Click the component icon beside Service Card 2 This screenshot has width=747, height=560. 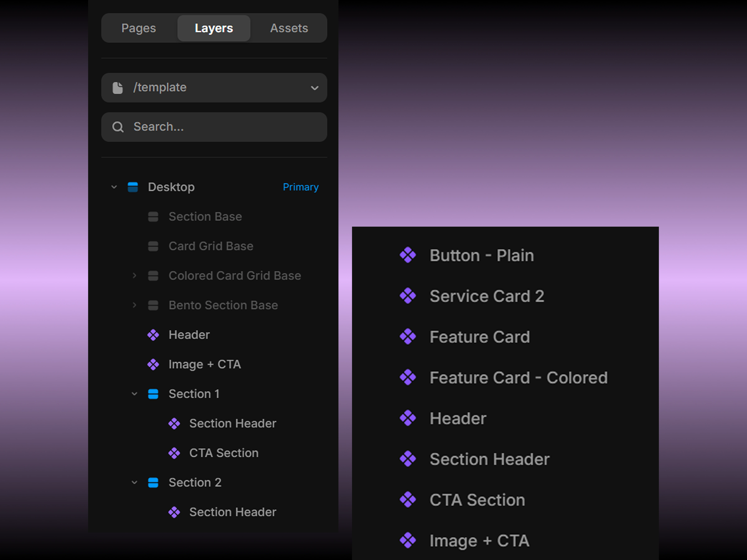[x=408, y=296]
